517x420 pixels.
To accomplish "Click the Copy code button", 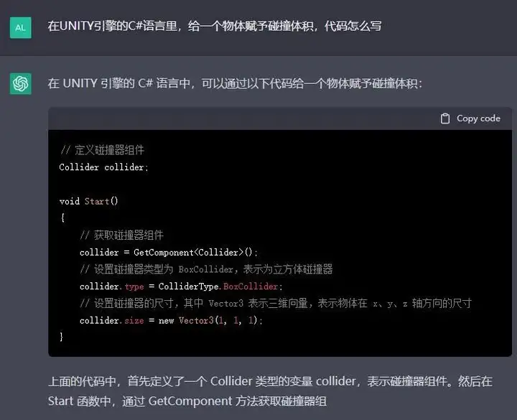I will click(470, 118).
